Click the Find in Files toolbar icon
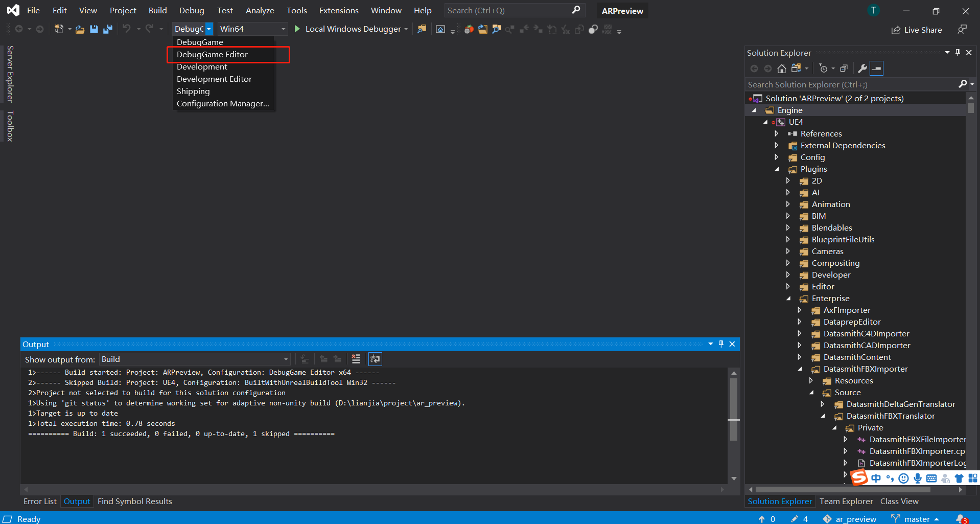Viewport: 980px width, 524px height. pos(422,29)
